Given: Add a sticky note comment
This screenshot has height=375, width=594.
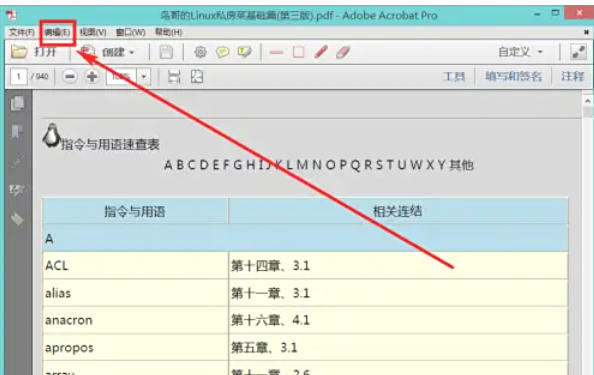Looking at the screenshot, I should 222,52.
